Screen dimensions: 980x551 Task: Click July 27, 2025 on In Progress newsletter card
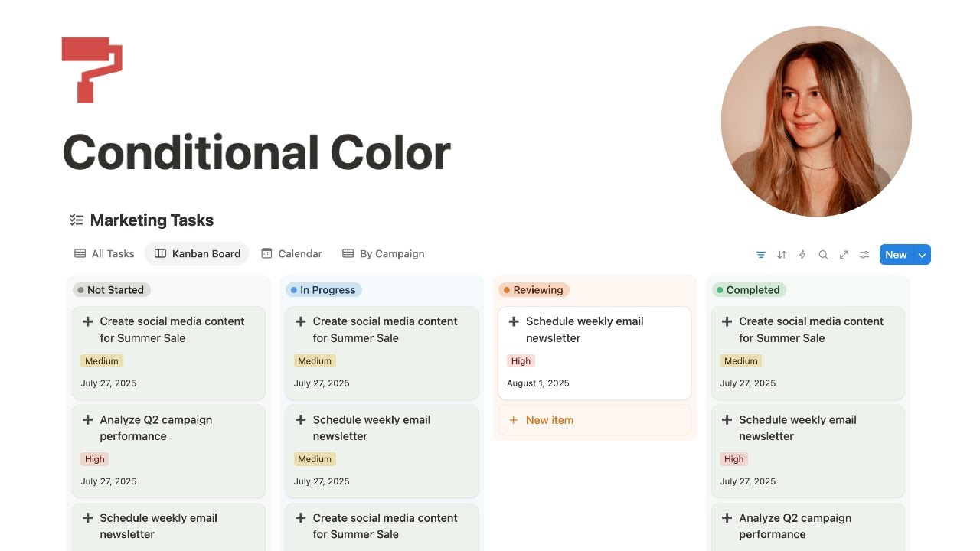322,481
